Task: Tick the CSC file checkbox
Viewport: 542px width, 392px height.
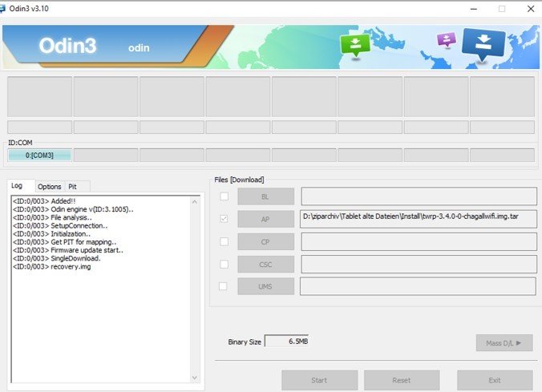Action: click(x=224, y=264)
